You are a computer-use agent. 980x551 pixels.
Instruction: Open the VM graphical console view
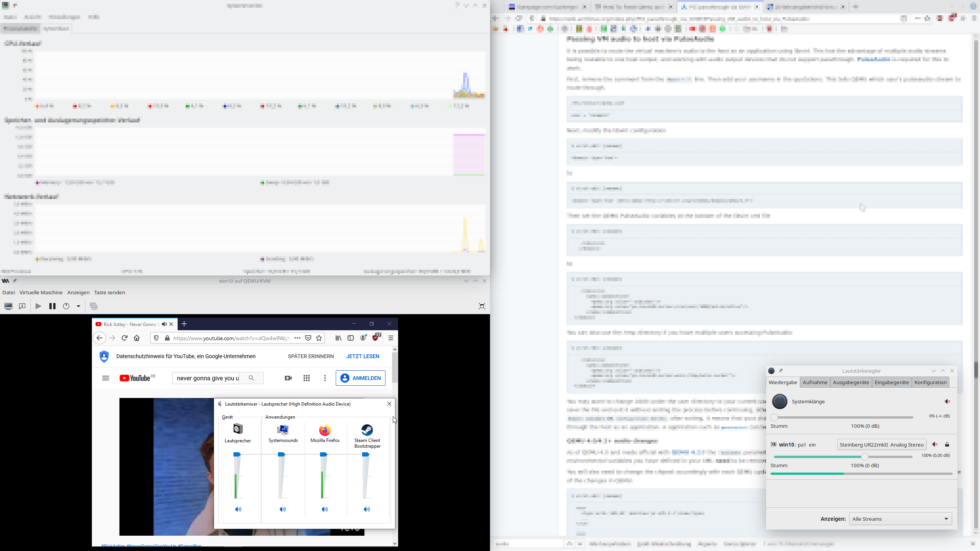click(8, 306)
